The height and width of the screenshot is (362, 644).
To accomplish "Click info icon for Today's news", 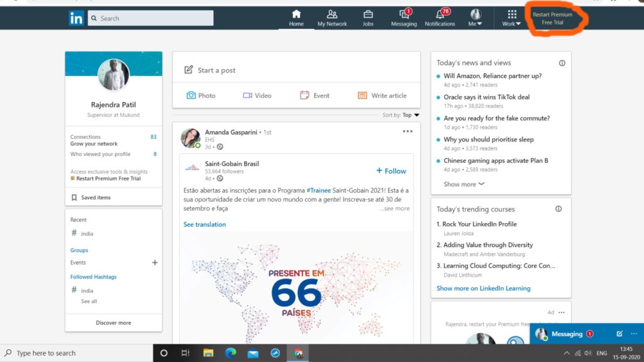I will (x=562, y=63).
